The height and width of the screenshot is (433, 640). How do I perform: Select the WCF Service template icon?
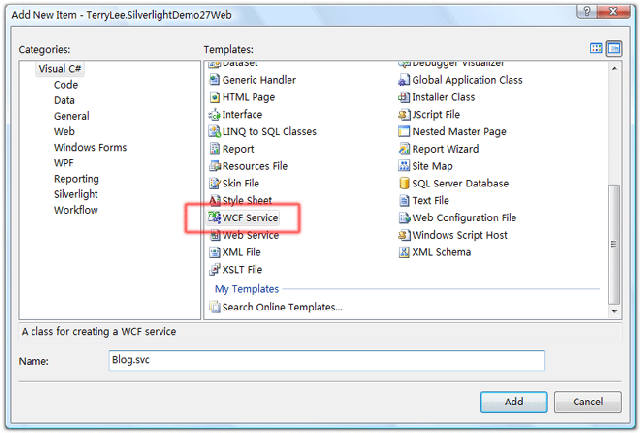coord(214,218)
